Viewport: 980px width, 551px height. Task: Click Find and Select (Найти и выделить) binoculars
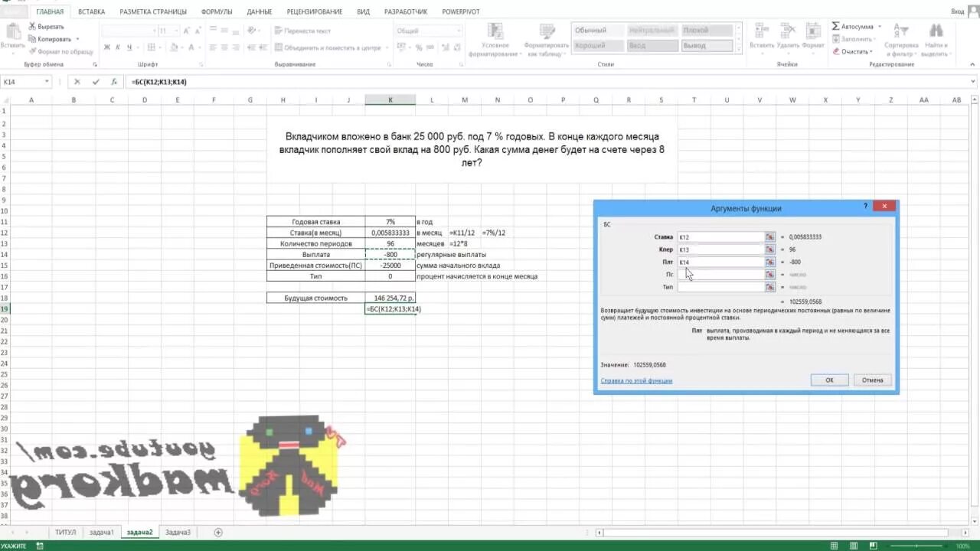[x=935, y=40]
